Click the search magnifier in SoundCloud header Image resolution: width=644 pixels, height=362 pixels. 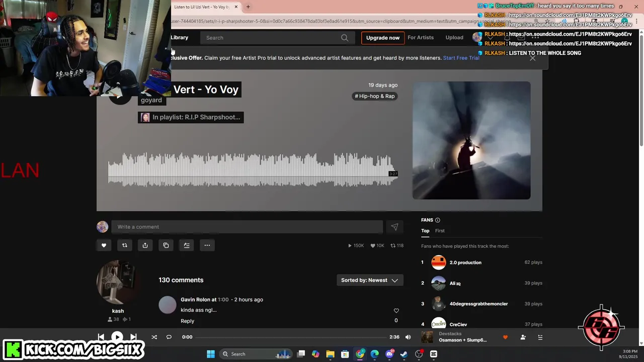click(345, 38)
